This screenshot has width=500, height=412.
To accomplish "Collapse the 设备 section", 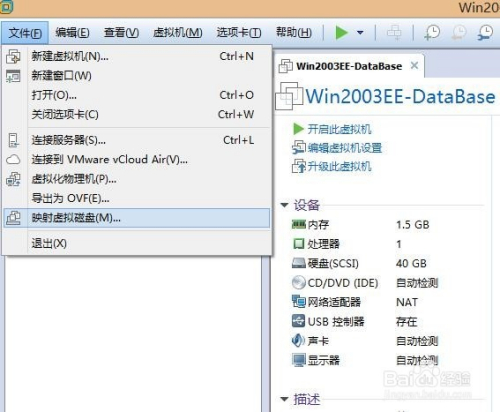I will click(284, 205).
